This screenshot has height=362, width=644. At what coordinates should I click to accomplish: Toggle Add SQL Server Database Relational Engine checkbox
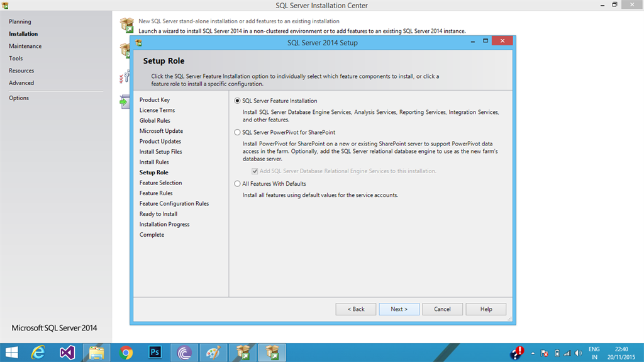click(x=255, y=171)
